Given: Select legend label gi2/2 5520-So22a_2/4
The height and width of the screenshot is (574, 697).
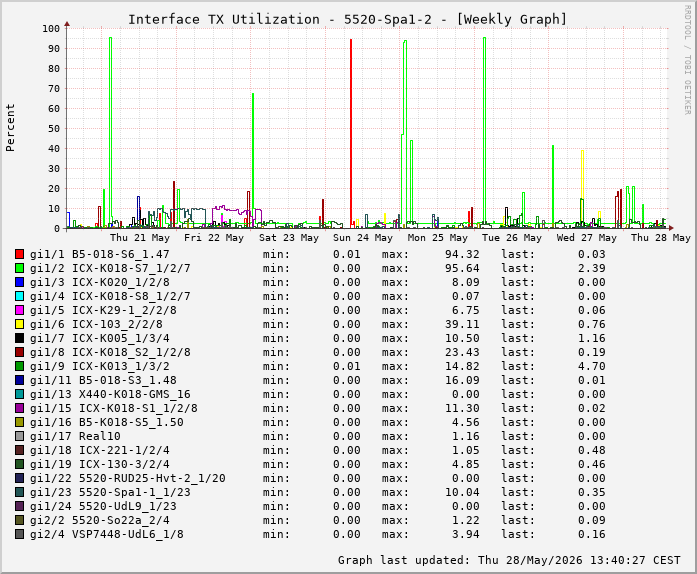Looking at the screenshot, I should pyautogui.click(x=100, y=520).
